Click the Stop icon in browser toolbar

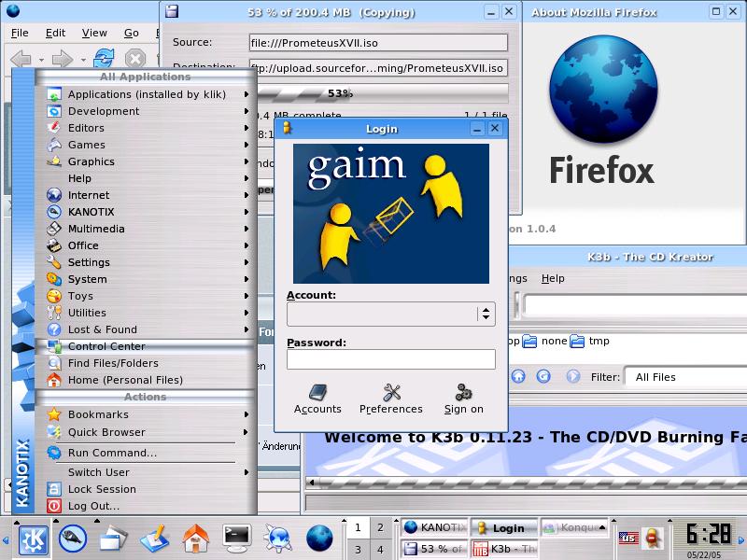click(x=135, y=59)
